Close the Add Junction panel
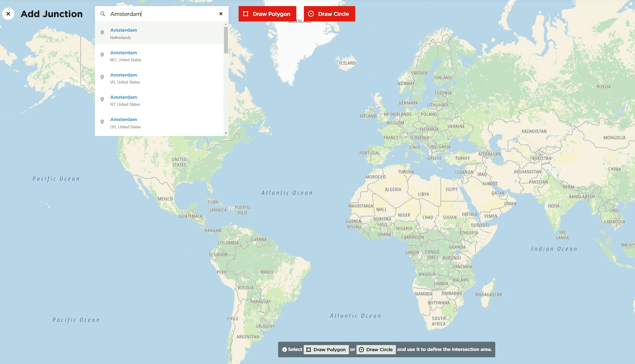The height and width of the screenshot is (364, 635). coord(8,14)
